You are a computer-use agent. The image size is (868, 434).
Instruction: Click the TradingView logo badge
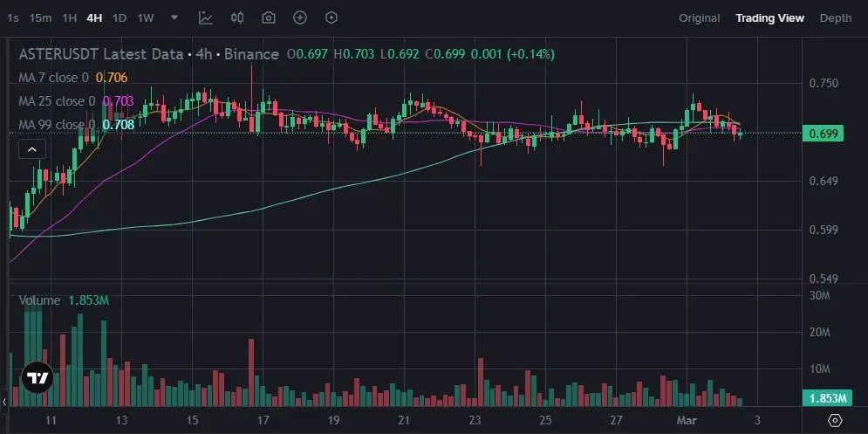point(38,379)
